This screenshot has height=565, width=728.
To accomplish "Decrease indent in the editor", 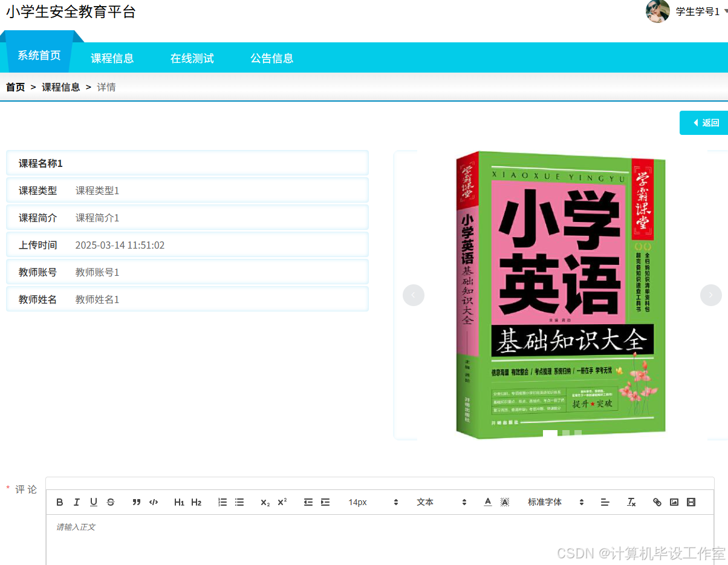I will coord(308,502).
